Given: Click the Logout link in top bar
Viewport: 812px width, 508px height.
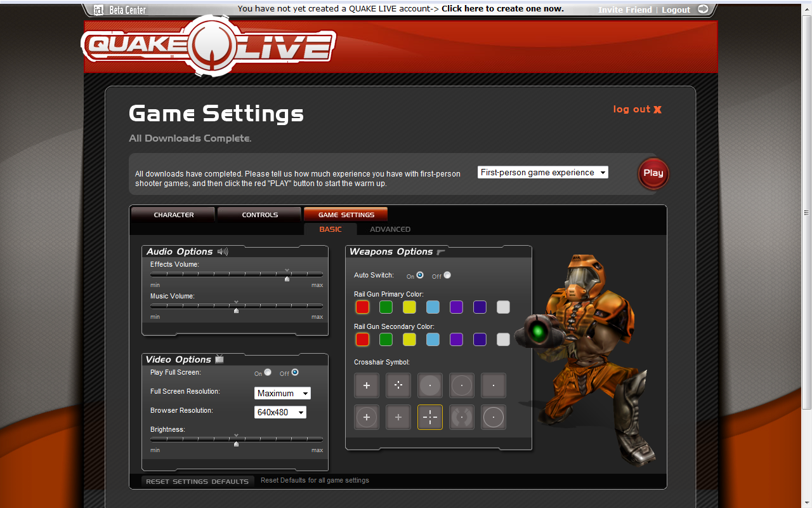Looking at the screenshot, I should 676,10.
